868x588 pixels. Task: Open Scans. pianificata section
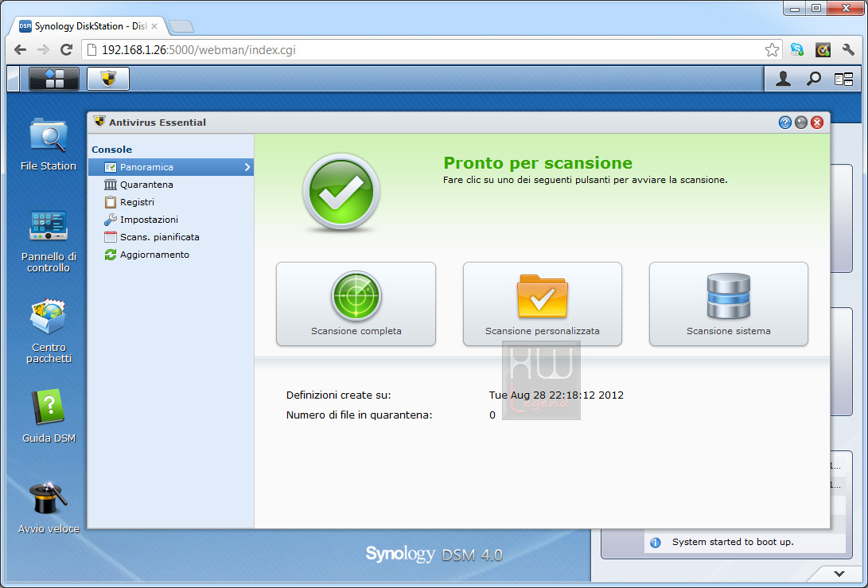point(170,237)
